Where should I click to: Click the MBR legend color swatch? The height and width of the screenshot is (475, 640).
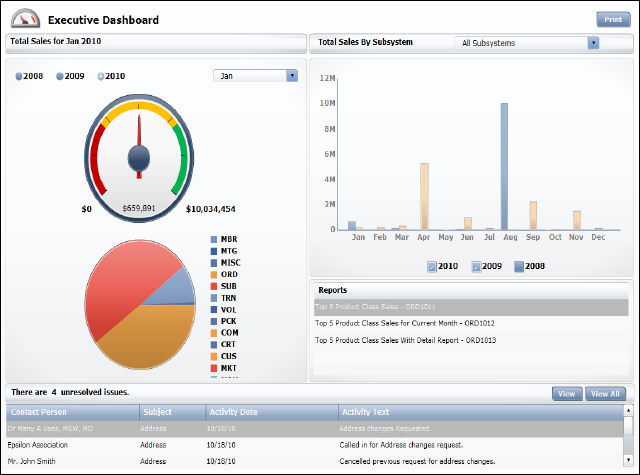[x=214, y=240]
